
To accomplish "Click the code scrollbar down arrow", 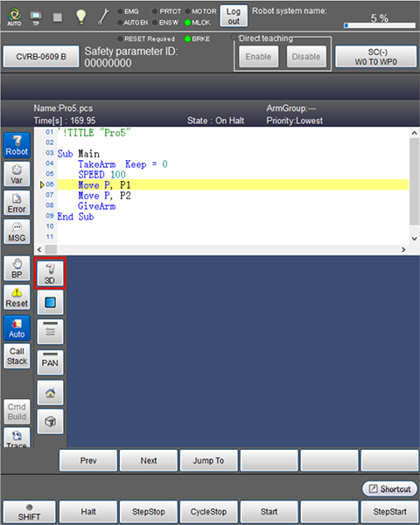I will click(414, 239).
